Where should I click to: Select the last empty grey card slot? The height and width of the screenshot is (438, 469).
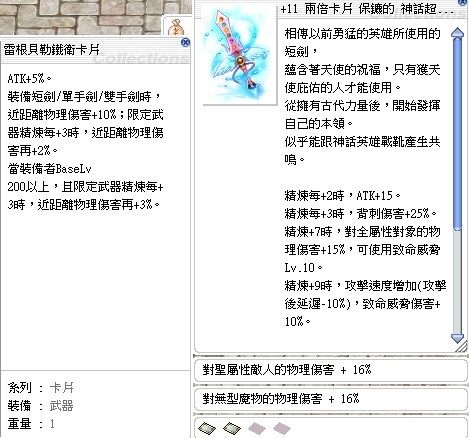pyautogui.click(x=282, y=428)
